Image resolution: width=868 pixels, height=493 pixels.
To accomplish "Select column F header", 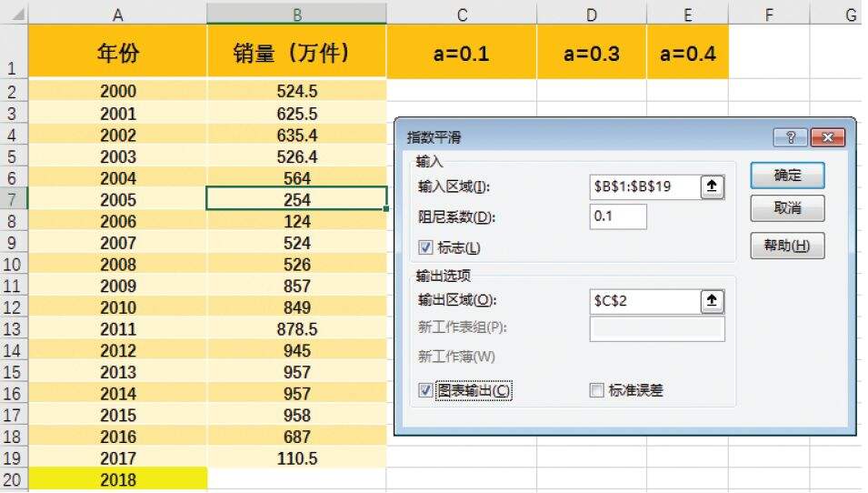I will [769, 15].
